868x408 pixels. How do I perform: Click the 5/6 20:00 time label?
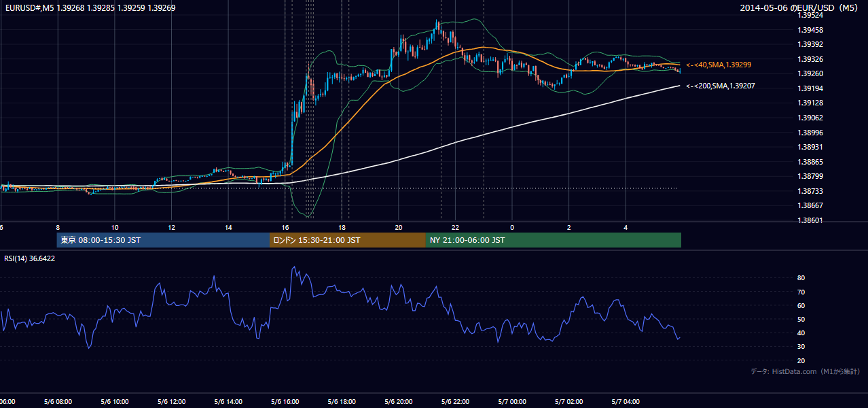(x=399, y=402)
